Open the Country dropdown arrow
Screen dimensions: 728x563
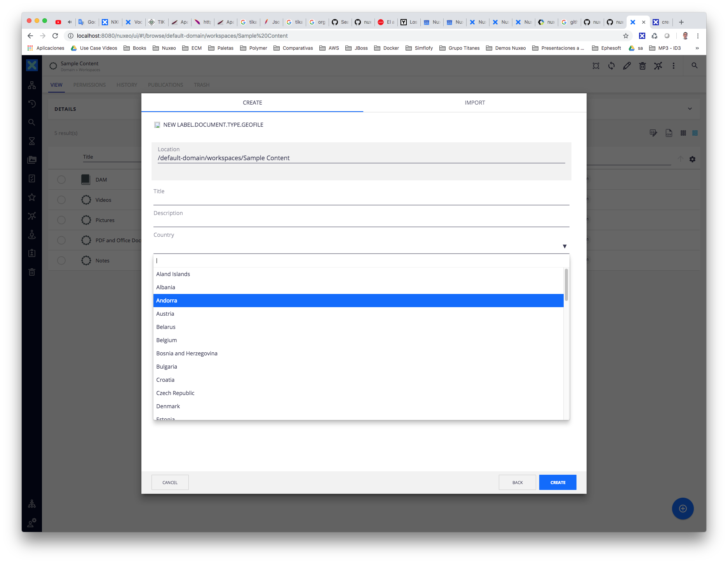[x=564, y=246]
